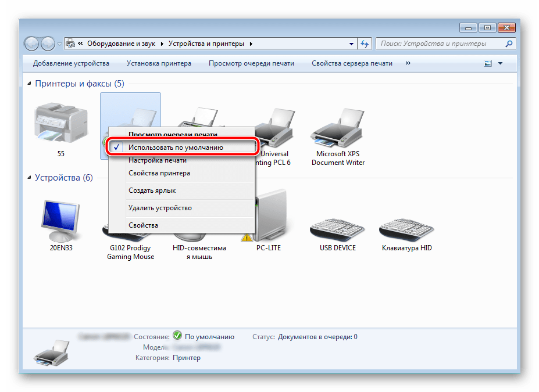Click the Поиск: Устройства и принтеры search field

441,44
